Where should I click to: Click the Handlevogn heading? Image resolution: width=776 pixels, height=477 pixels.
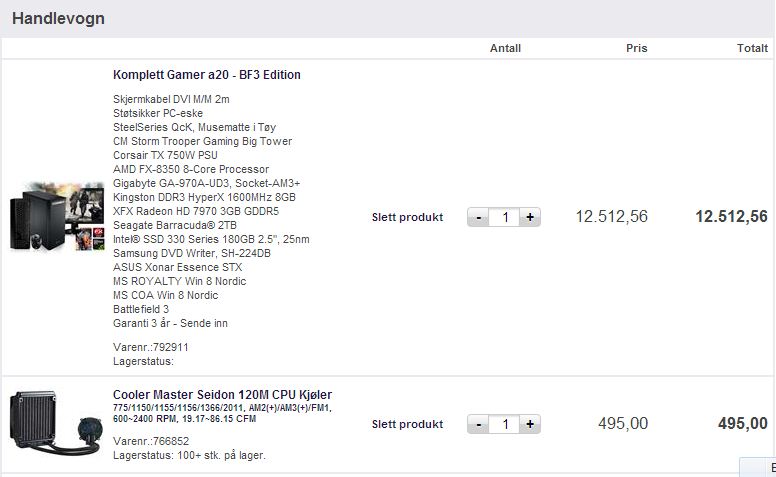(58, 18)
